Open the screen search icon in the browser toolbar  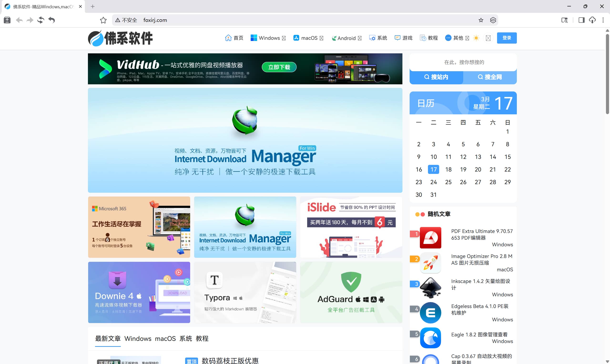565,20
